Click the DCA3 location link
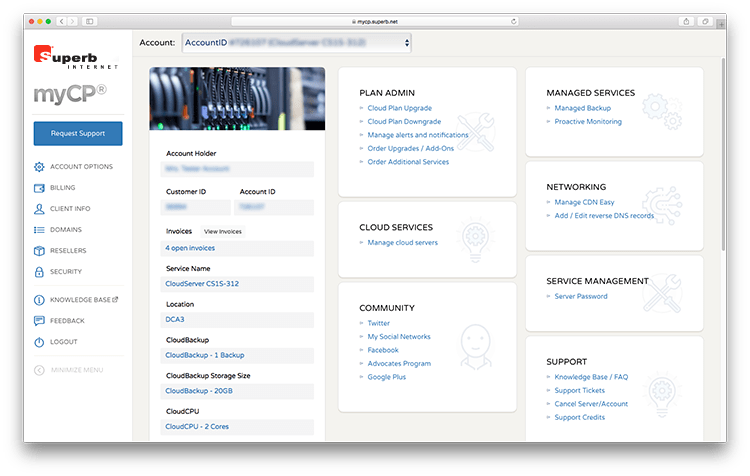The image size is (750, 476). coord(175,320)
